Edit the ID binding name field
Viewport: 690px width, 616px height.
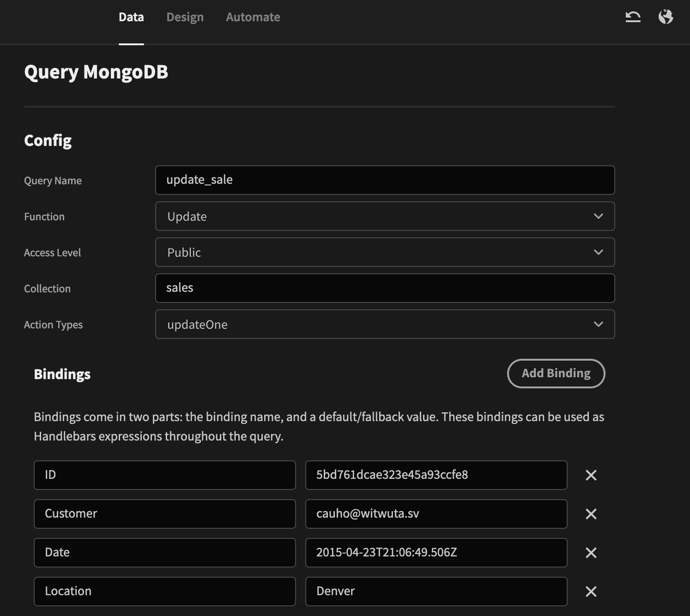tap(164, 475)
